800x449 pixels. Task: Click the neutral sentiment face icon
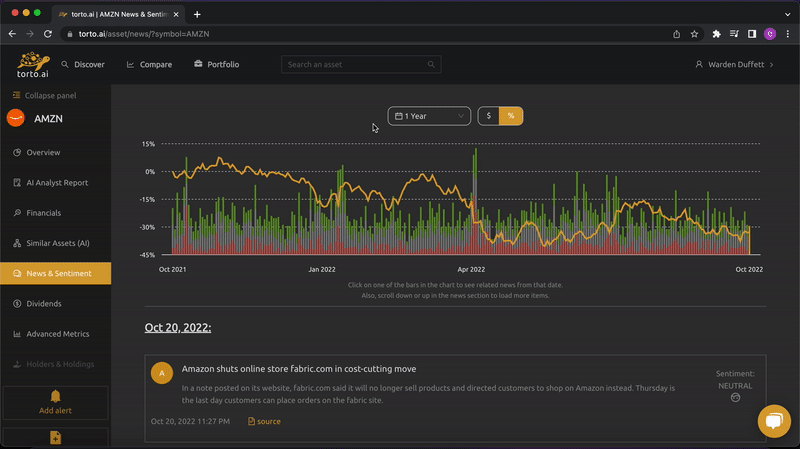735,397
